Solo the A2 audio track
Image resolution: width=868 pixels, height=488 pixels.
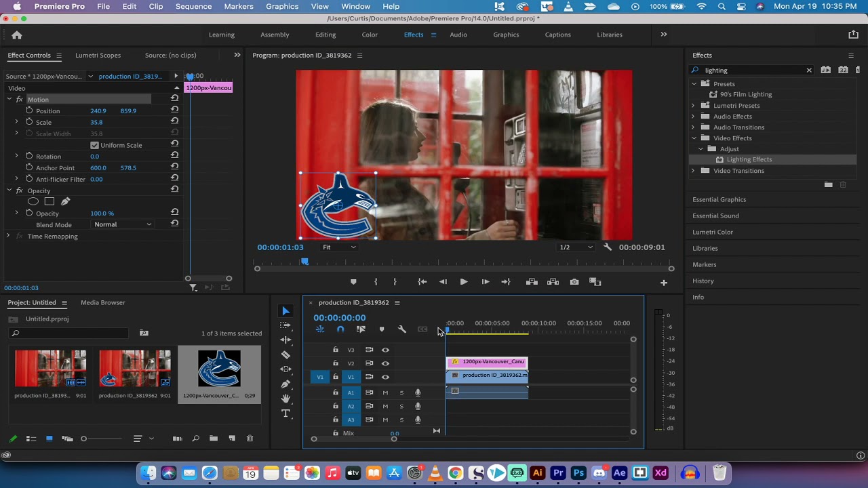pyautogui.click(x=401, y=406)
